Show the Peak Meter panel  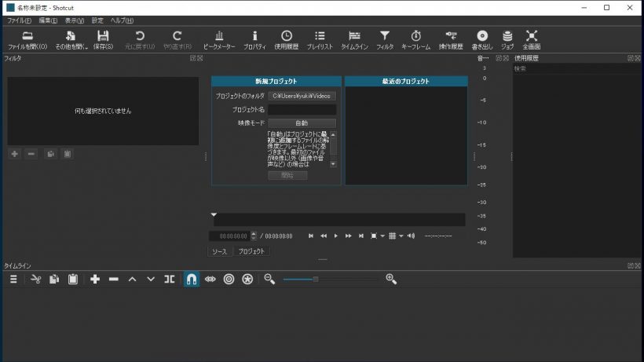click(x=219, y=40)
